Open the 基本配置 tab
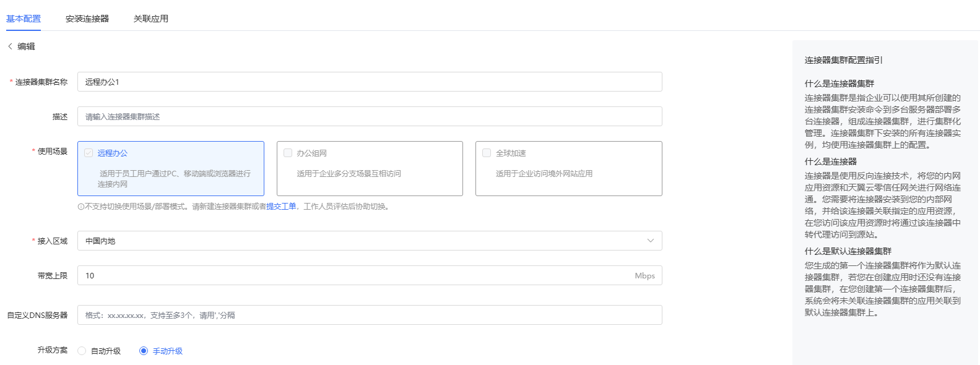This screenshot has width=980, height=365. 24,19
